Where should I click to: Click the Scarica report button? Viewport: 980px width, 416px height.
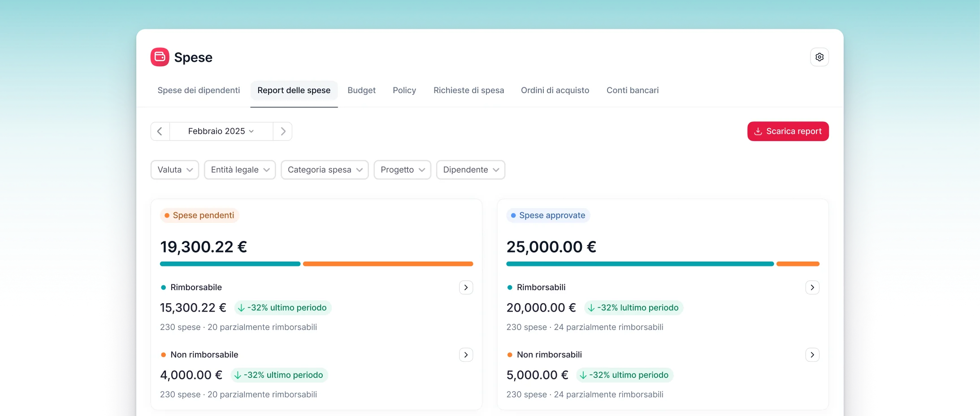[788, 131]
